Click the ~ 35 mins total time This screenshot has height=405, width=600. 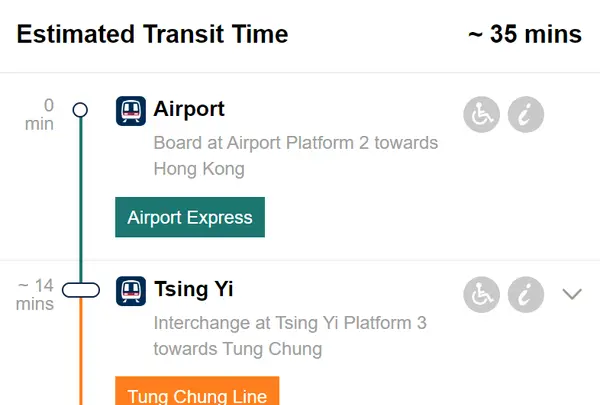pos(525,35)
